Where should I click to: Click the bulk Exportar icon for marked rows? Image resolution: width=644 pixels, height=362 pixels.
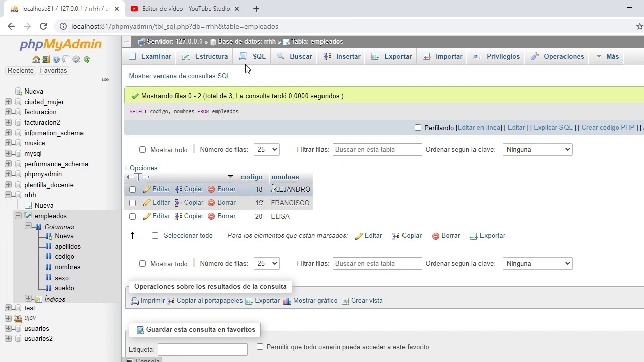[x=473, y=236]
